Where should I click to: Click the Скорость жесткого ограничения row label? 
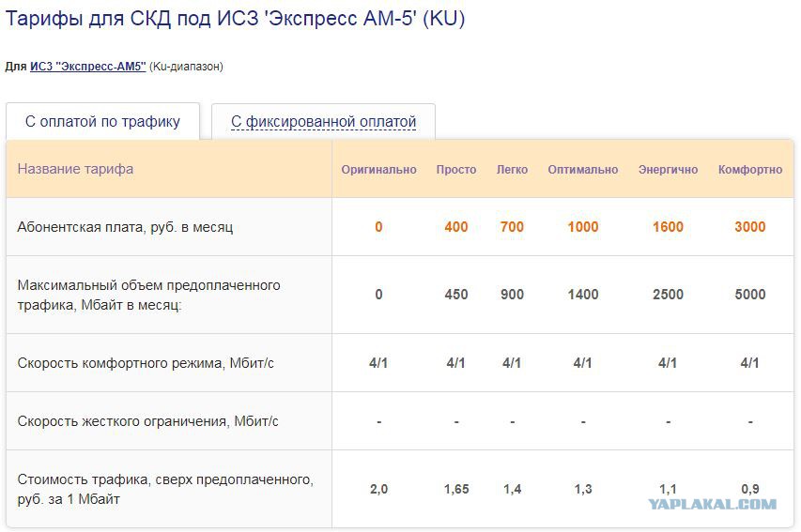(x=147, y=421)
